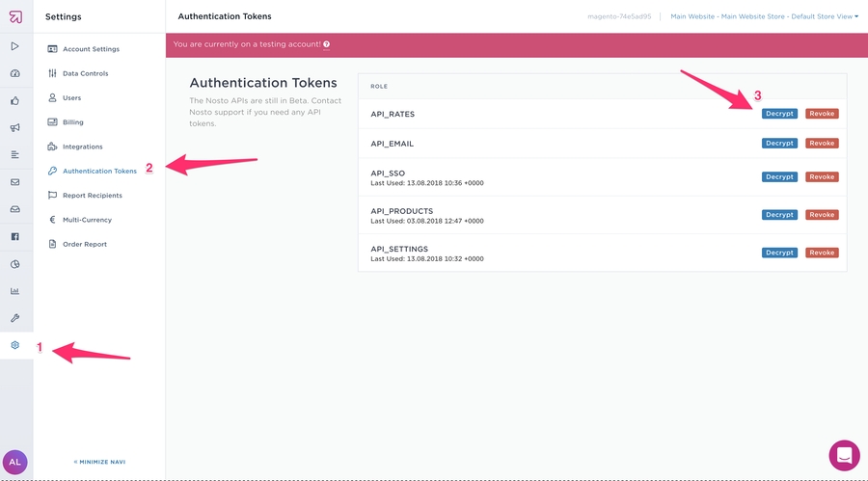Expand the Main Website store view dropdown

point(764,16)
